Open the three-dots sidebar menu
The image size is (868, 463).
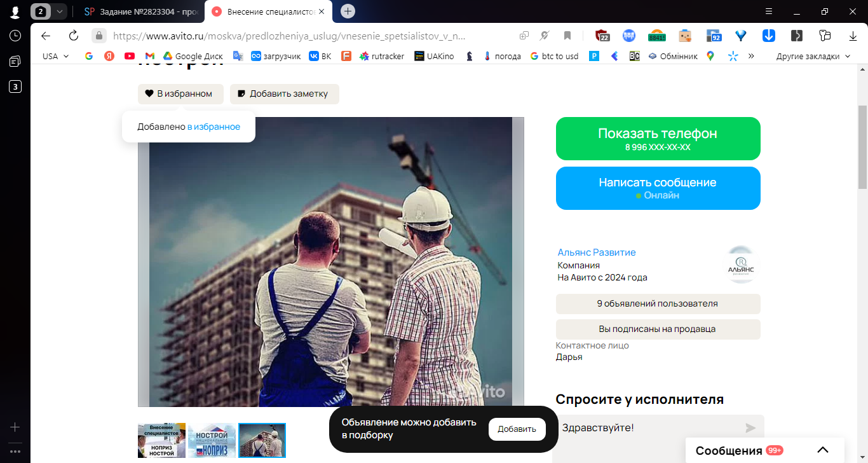coord(15,452)
